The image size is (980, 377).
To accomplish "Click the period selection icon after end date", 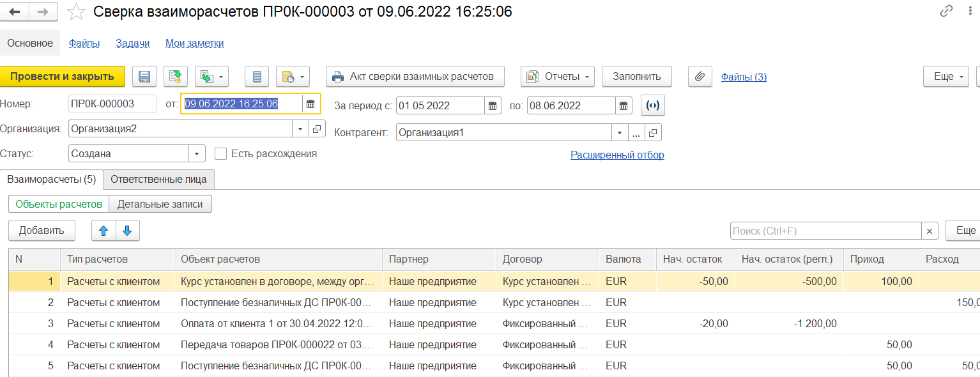I will [652, 105].
